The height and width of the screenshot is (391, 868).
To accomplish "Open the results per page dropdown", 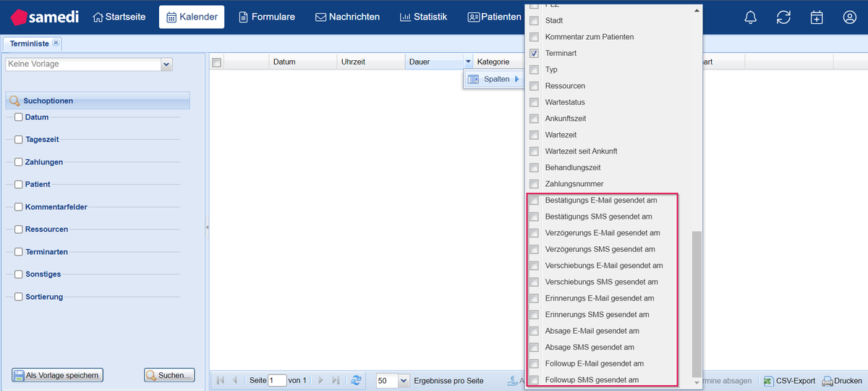I will 404,381.
